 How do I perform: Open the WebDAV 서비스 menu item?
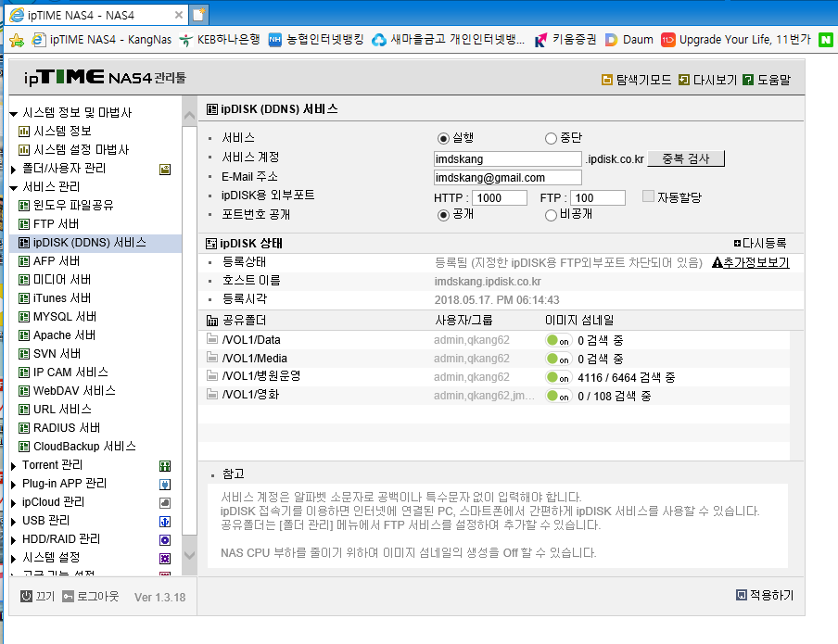click(74, 391)
